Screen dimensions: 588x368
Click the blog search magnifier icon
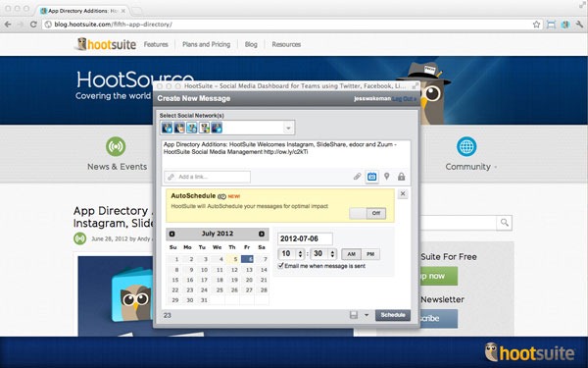[505, 223]
